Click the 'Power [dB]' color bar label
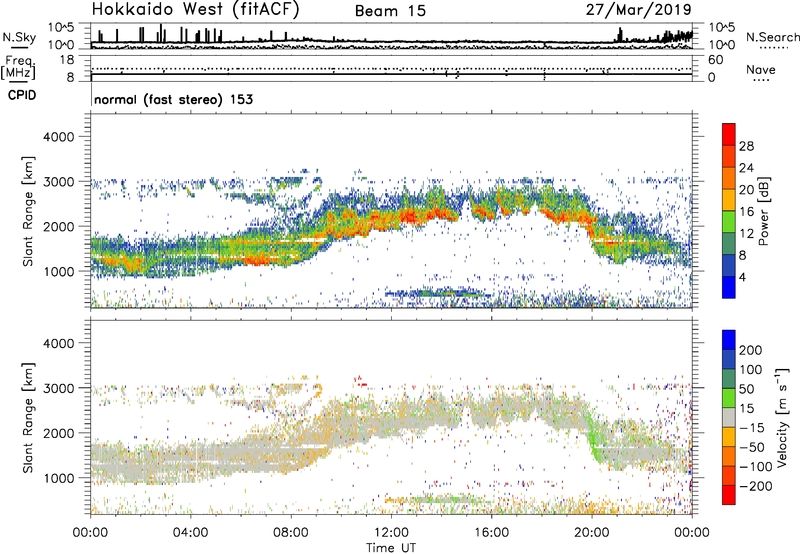800x554 pixels. [x=763, y=211]
